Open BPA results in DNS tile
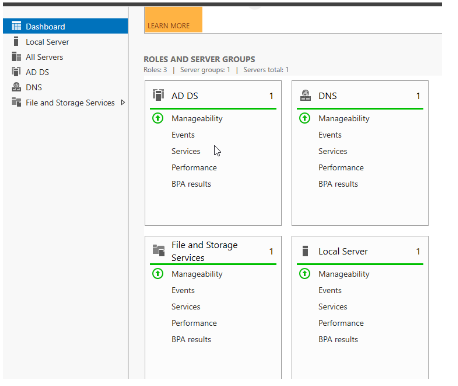This screenshot has width=458, height=386. [338, 184]
